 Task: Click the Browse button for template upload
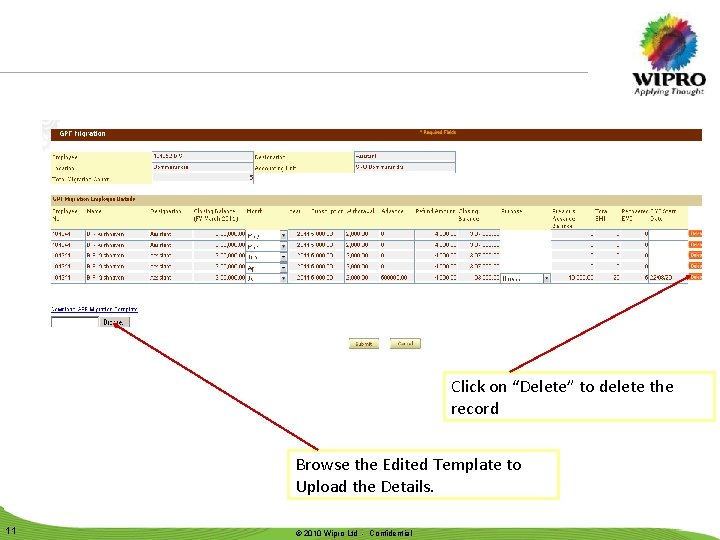pos(114,322)
